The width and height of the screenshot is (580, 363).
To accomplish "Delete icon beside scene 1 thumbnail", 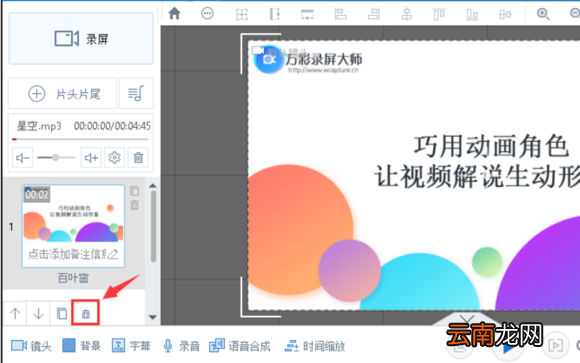I will click(x=135, y=205).
